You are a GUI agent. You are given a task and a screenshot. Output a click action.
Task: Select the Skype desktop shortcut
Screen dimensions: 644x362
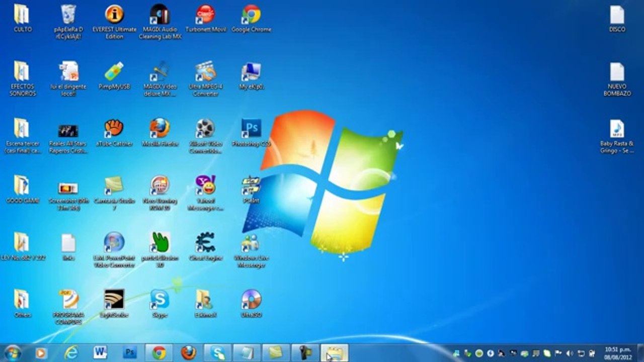point(160,304)
